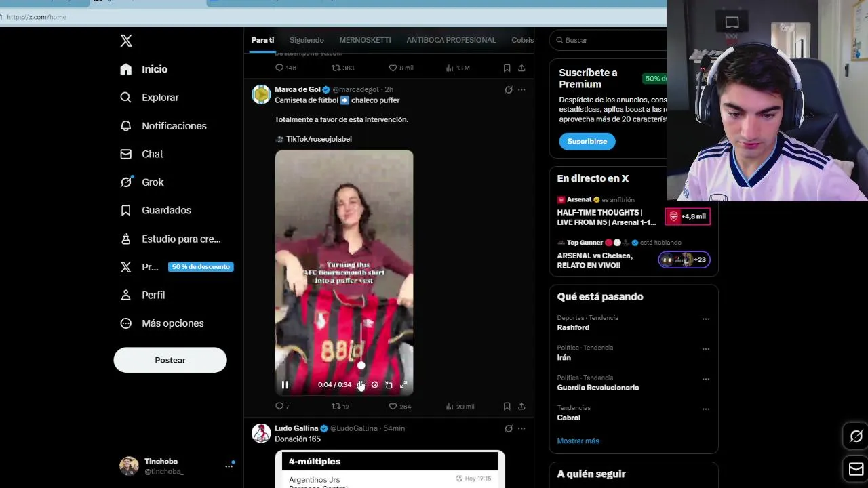The image size is (868, 488).
Task: Click Marca de Gol avatar
Action: tap(261, 94)
